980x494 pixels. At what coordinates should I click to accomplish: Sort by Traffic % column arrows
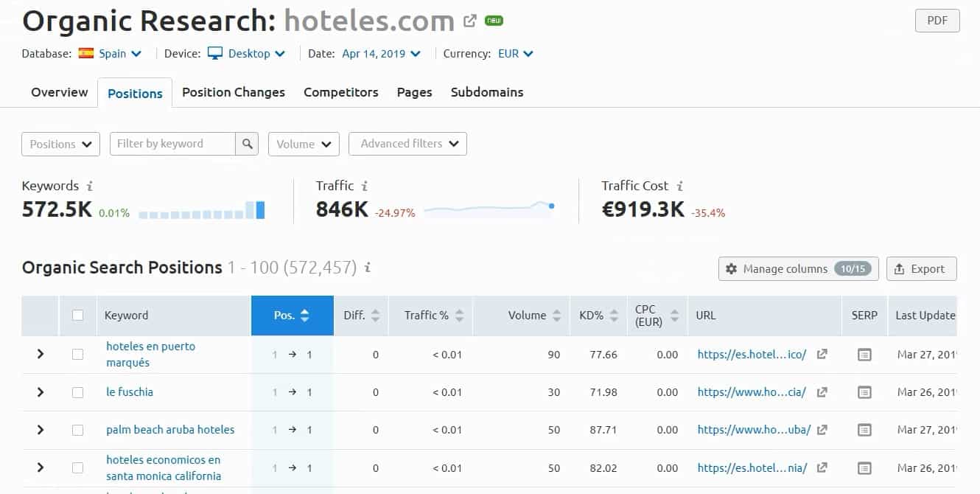(x=459, y=316)
